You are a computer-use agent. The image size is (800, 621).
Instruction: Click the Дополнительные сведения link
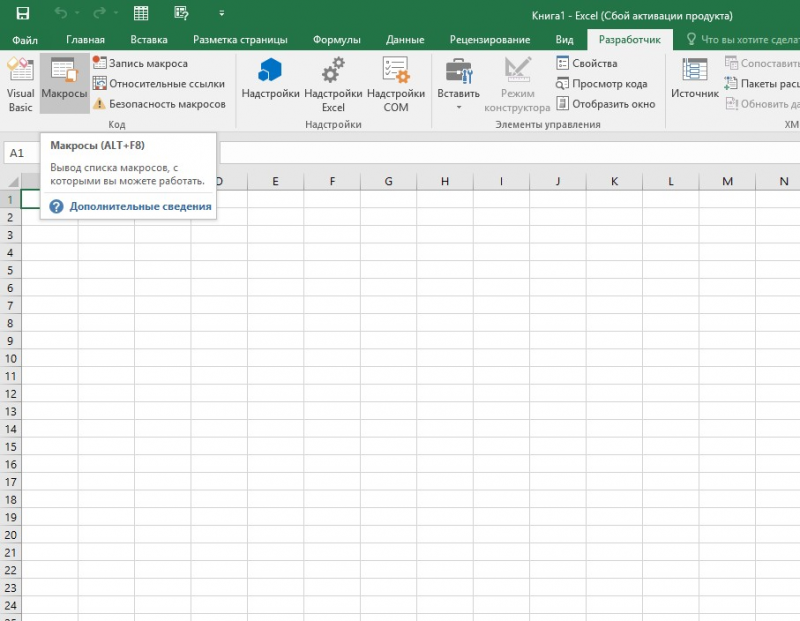(x=140, y=206)
